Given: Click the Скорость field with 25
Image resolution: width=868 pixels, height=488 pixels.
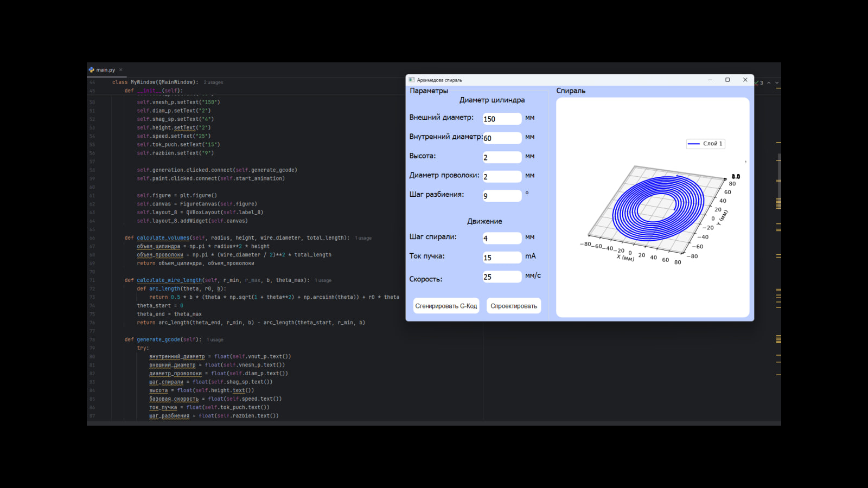Looking at the screenshot, I should (x=502, y=277).
